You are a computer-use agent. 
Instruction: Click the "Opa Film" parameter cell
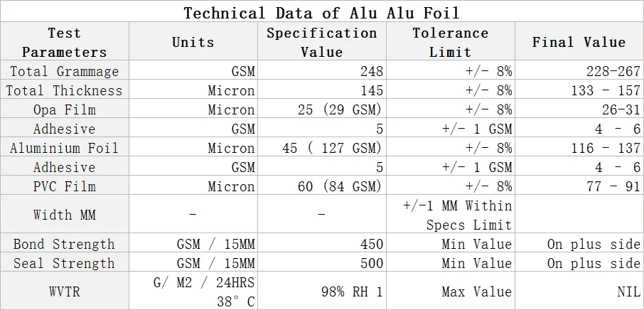64,109
